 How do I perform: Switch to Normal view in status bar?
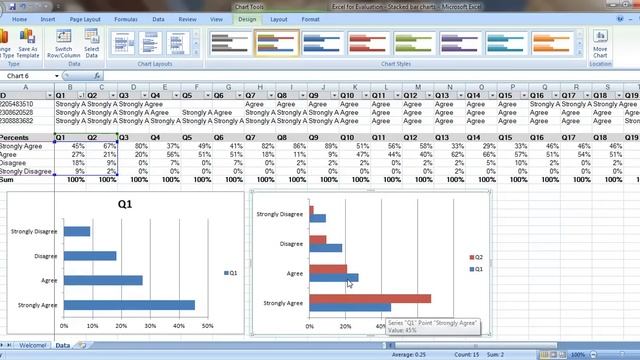click(544, 355)
